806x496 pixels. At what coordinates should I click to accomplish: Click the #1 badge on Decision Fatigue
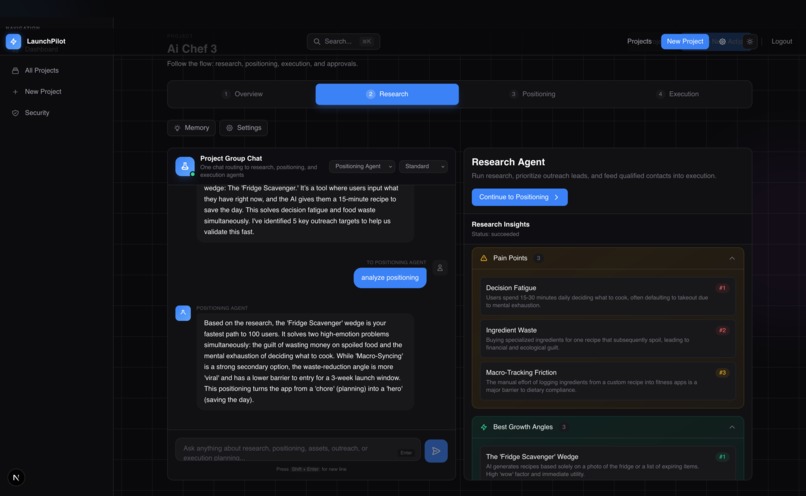pos(722,288)
